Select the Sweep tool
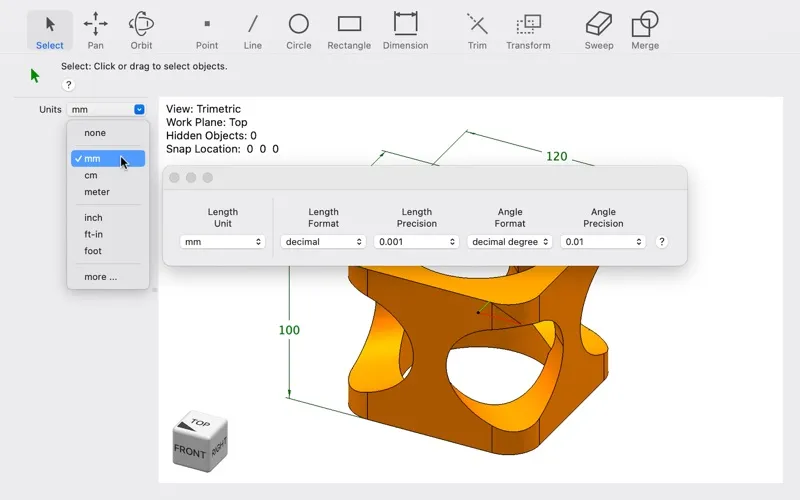 pyautogui.click(x=599, y=31)
